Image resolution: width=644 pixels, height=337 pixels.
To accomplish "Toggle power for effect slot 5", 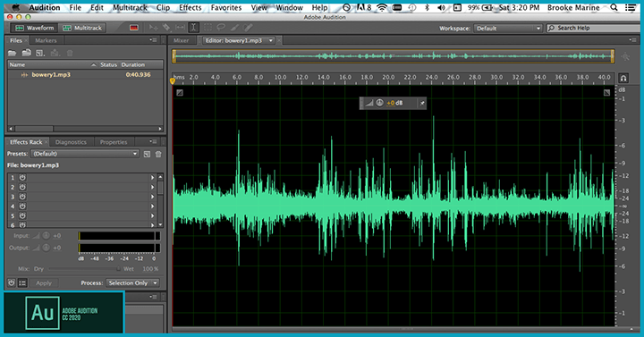I will [22, 215].
